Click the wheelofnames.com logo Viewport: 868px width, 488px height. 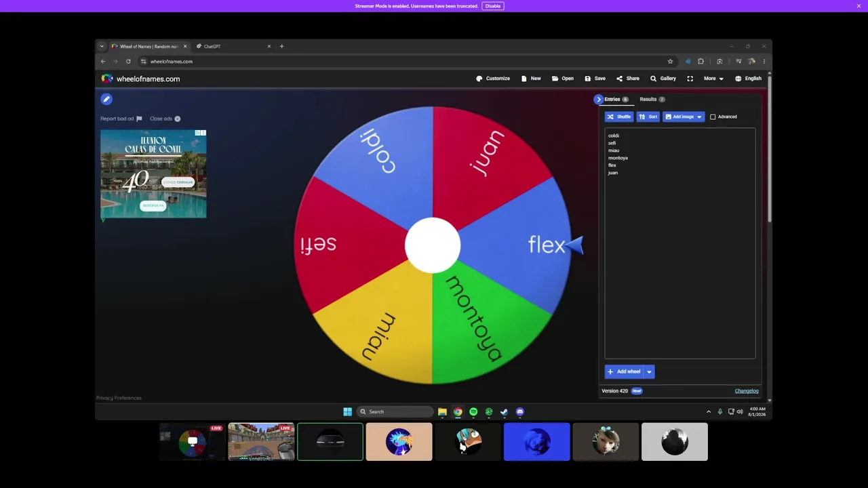[140, 79]
